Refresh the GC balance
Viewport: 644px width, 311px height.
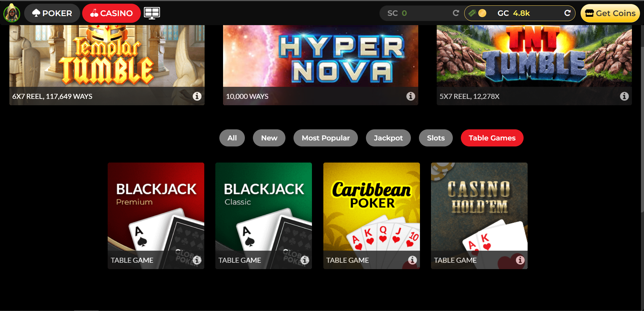pos(567,13)
